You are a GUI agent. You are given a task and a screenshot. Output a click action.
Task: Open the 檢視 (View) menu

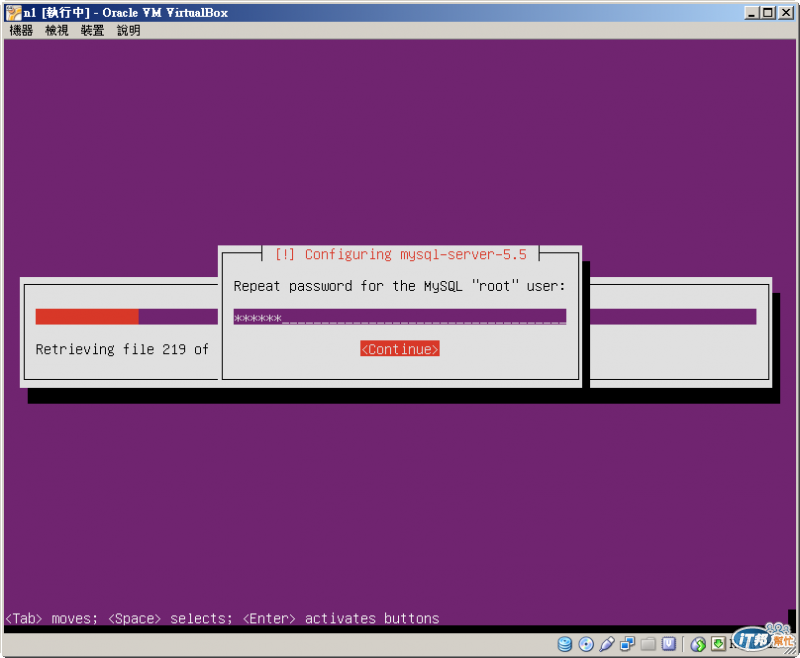[x=57, y=31]
